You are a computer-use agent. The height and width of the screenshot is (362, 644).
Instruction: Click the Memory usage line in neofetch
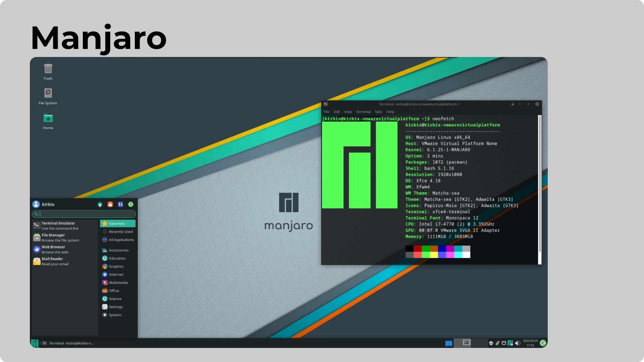pyautogui.click(x=439, y=237)
